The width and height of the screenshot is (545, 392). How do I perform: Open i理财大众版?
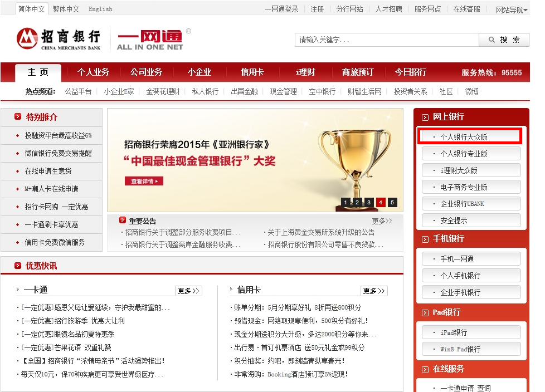pyautogui.click(x=471, y=170)
